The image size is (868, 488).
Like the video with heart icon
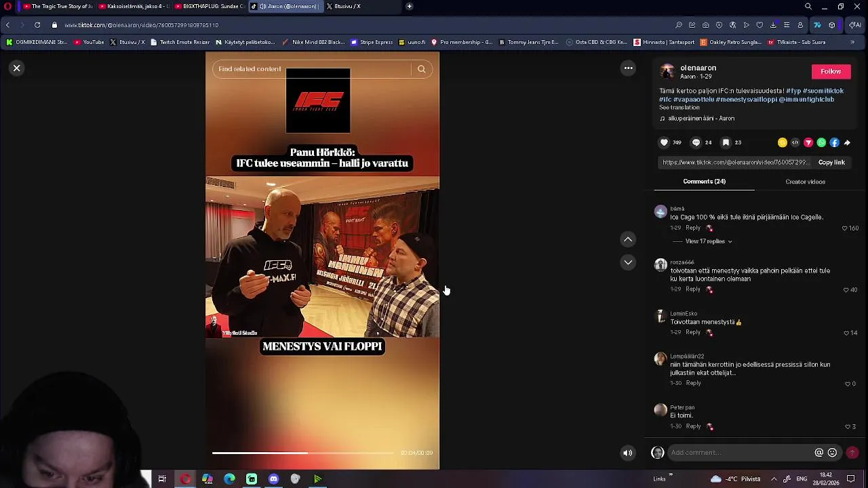(665, 142)
